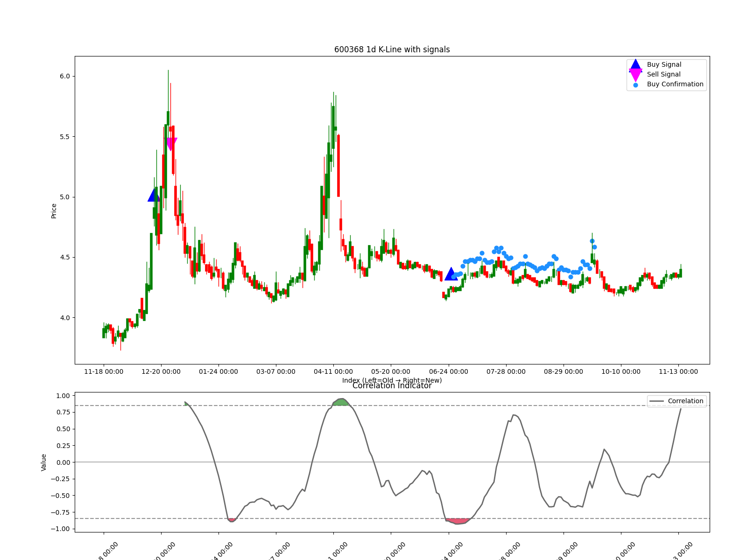
Task: Click the 6.0 price tick label
Action: (x=64, y=76)
